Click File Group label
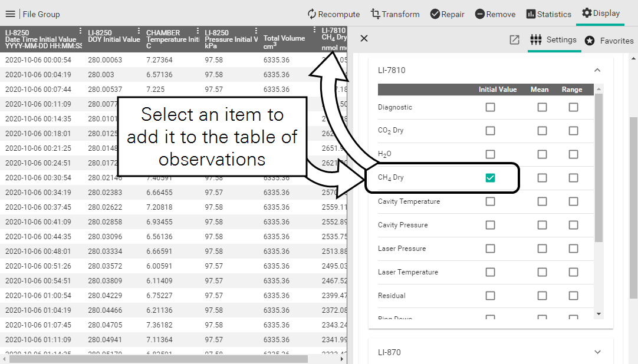Viewport: 638px width, 364px height. pyautogui.click(x=41, y=14)
